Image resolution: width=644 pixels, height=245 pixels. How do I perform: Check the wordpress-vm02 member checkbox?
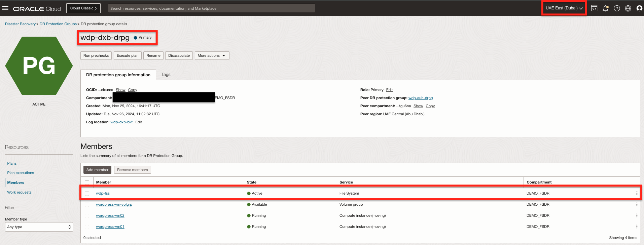point(87,216)
